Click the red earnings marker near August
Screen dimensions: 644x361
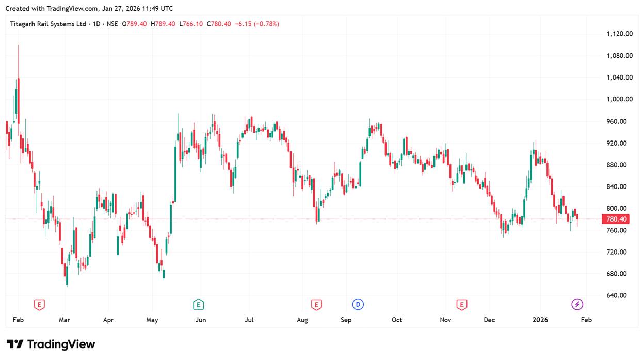[x=316, y=305]
